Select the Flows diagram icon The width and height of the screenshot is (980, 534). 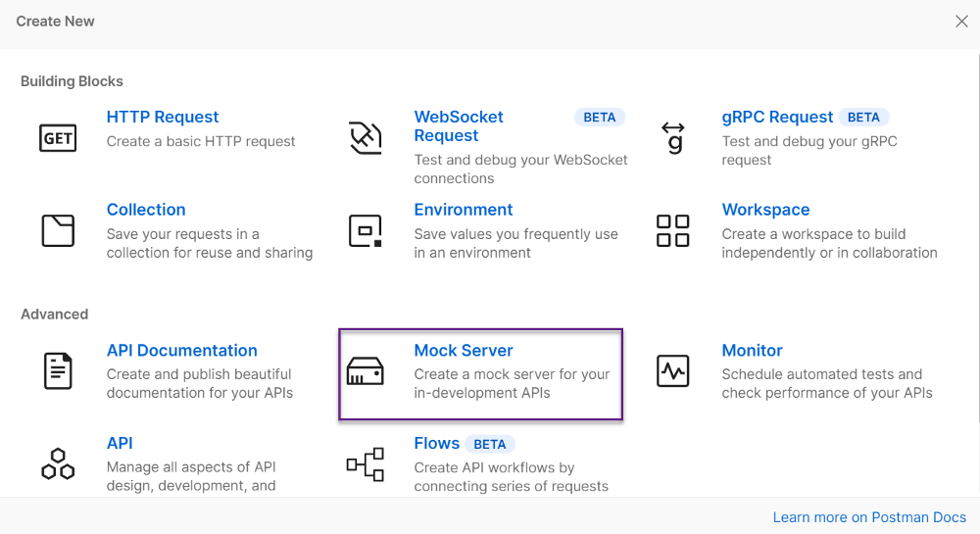366,463
